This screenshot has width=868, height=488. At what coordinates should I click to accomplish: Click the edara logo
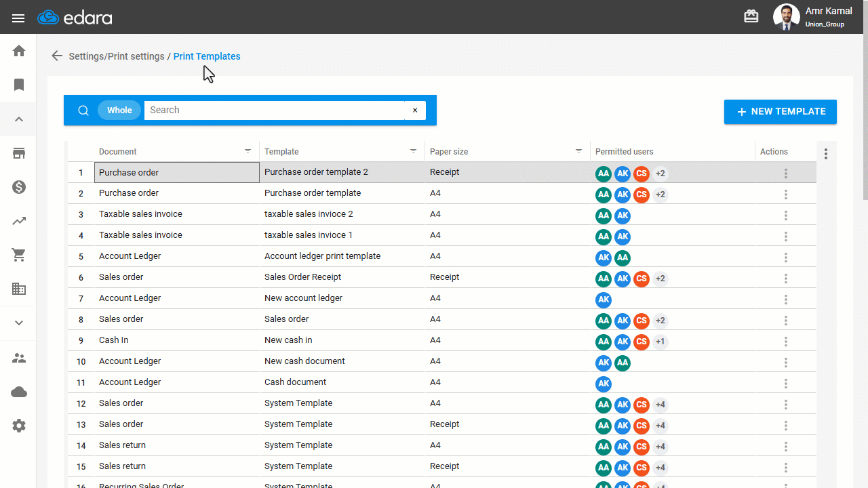[x=75, y=18]
